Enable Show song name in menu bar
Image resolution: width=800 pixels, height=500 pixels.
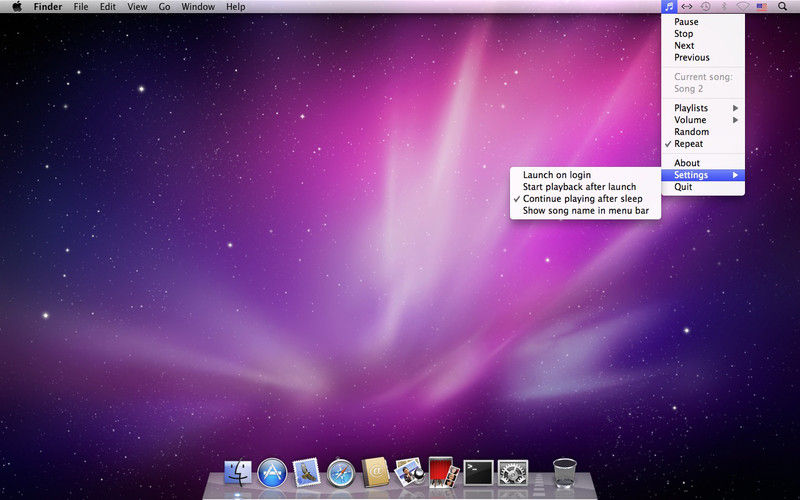pyautogui.click(x=585, y=211)
